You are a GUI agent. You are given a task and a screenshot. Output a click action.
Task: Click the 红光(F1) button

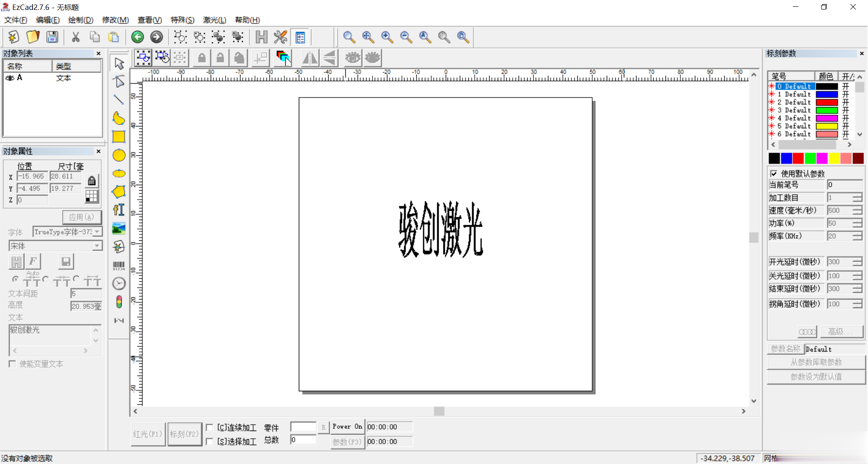[148, 434]
